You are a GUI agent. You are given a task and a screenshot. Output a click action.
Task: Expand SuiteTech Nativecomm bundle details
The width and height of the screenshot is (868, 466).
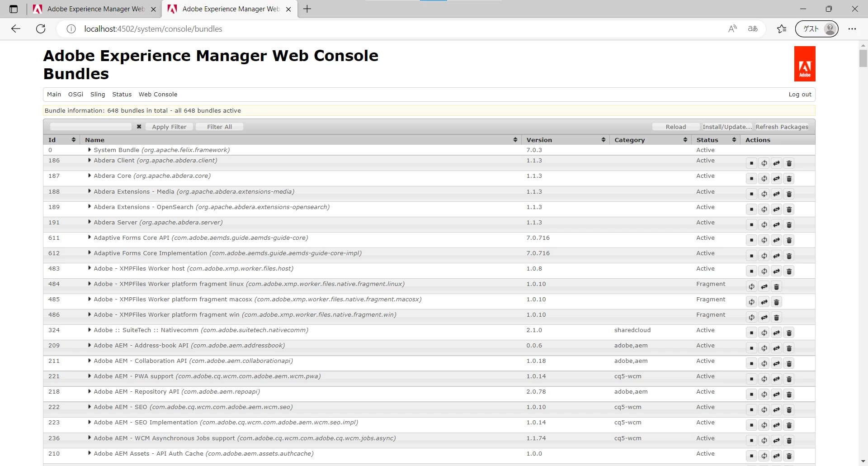point(90,330)
